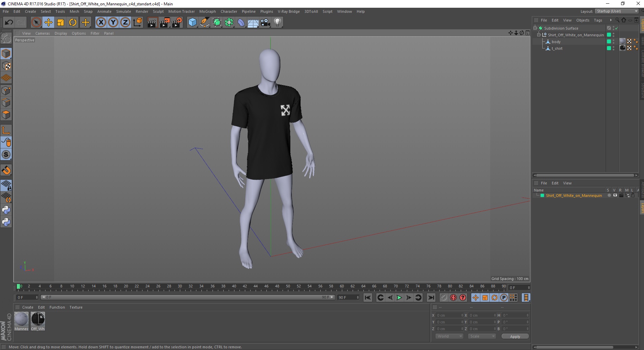Screen dimensions: 644x350
Task: Select Polygons mode
Action: coord(6,115)
